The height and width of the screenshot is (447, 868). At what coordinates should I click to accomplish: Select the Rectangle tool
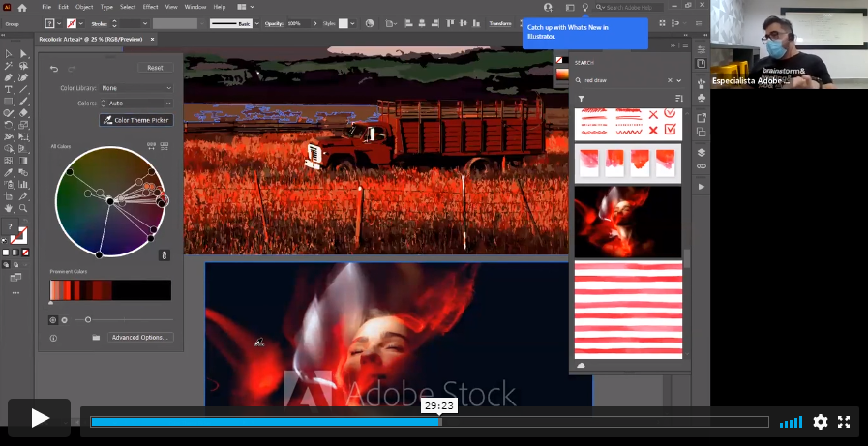tap(9, 102)
